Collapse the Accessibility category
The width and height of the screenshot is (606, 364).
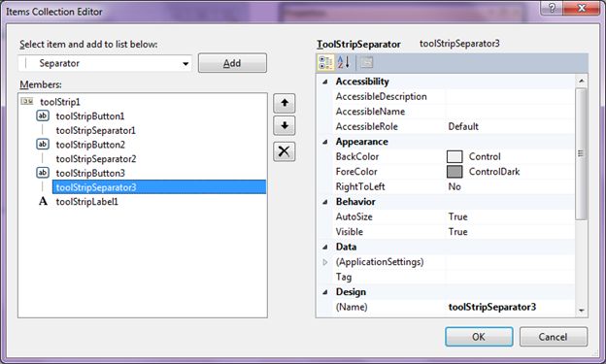point(325,82)
